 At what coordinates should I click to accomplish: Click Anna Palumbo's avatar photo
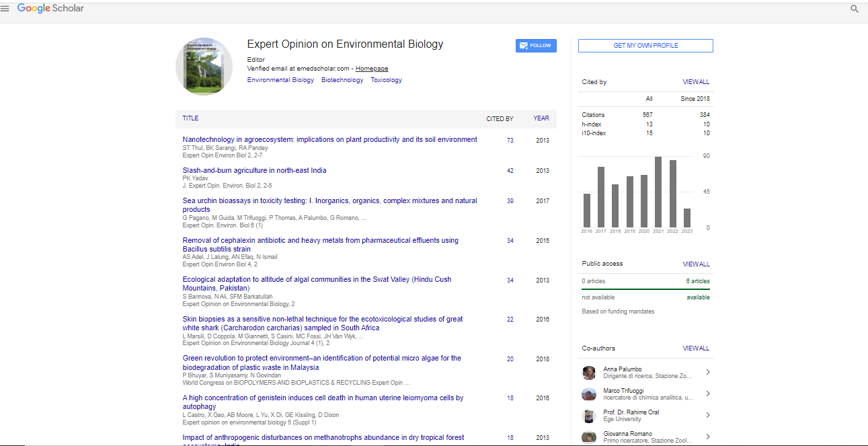tap(589, 373)
